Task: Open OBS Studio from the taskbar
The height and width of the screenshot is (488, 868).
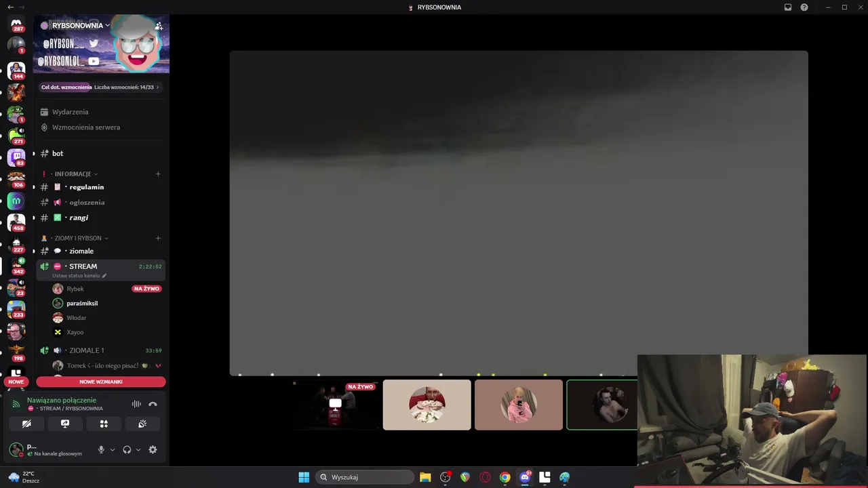Action: [446, 477]
